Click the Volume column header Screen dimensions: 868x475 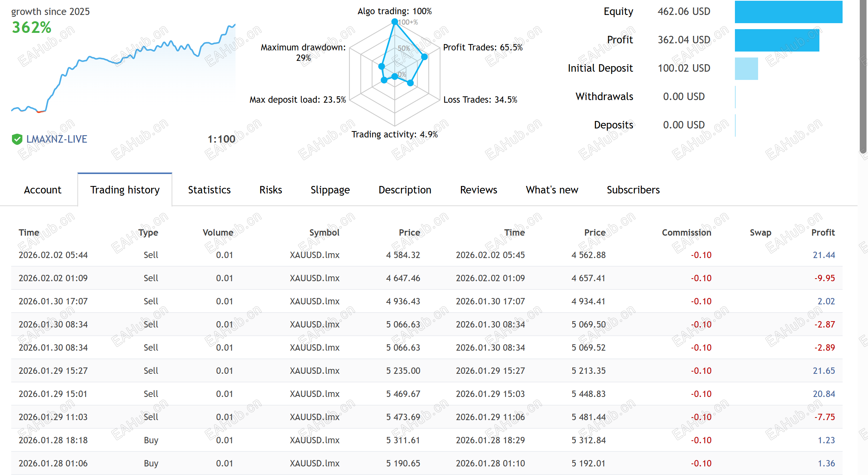coord(218,233)
